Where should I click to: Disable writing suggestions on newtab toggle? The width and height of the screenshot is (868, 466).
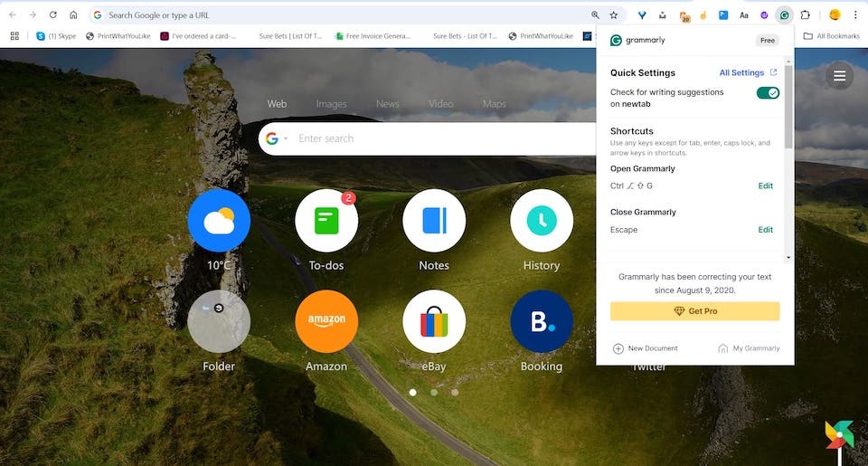pyautogui.click(x=768, y=92)
